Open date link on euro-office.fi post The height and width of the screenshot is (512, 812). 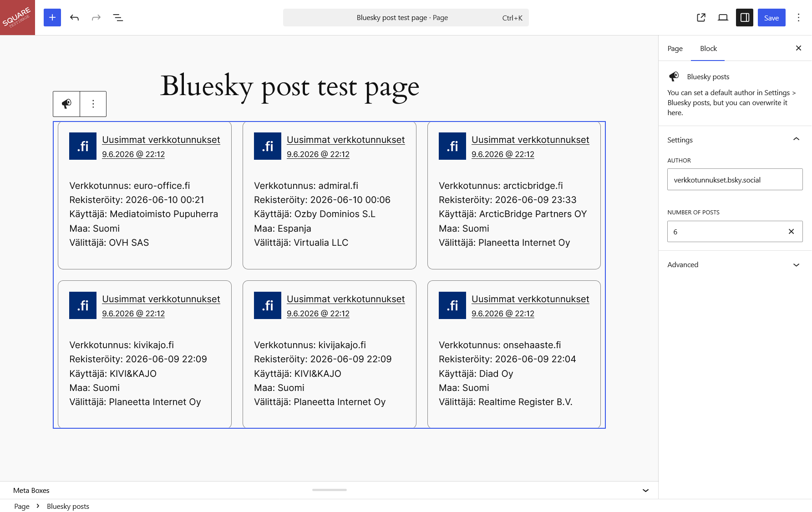click(133, 154)
